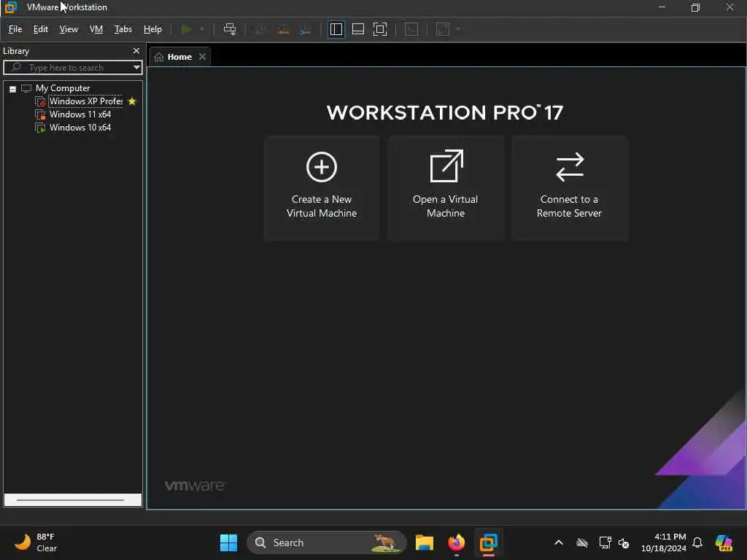Screen dimensions: 747x560
Task: Open the library search filter dropdown
Action: [x=136, y=68]
